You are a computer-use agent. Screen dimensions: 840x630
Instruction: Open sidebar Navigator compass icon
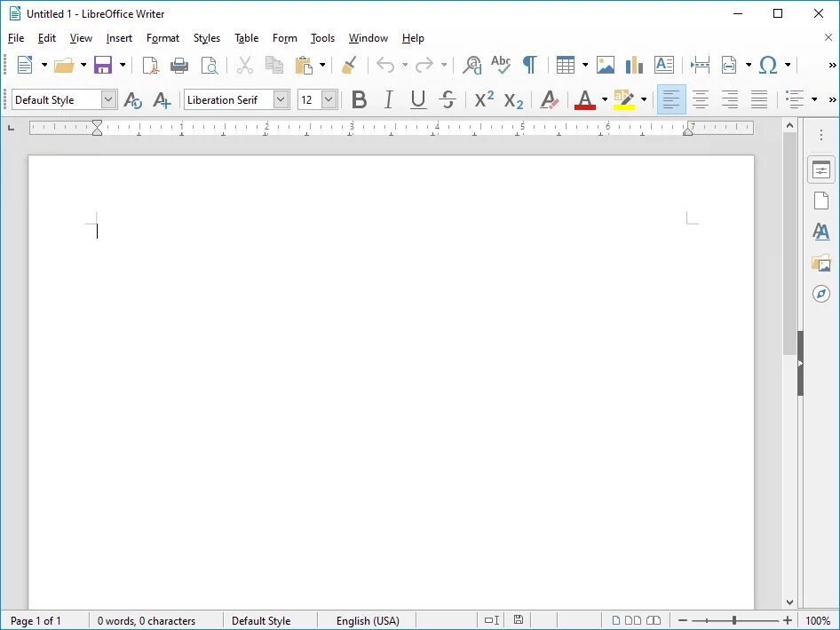[821, 294]
